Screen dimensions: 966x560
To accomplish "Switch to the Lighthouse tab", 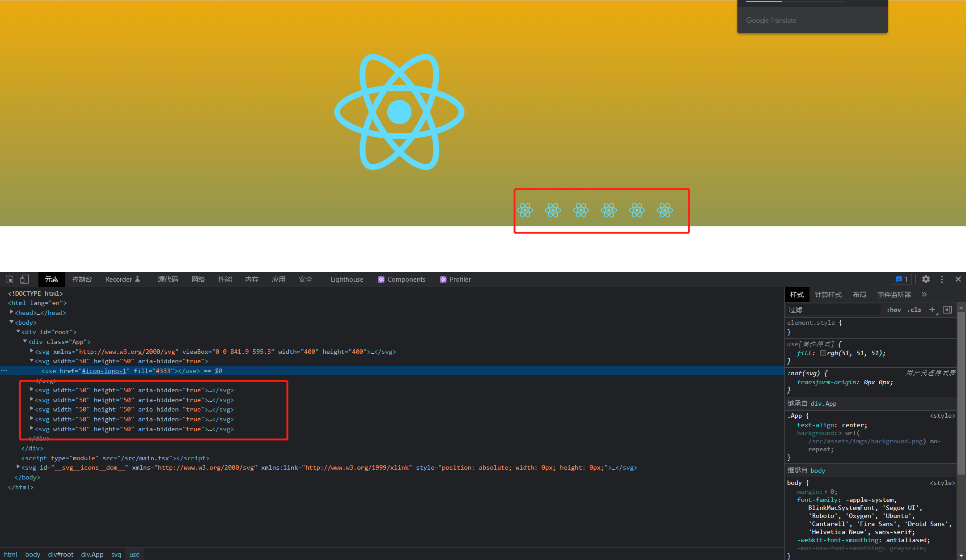I will click(347, 280).
